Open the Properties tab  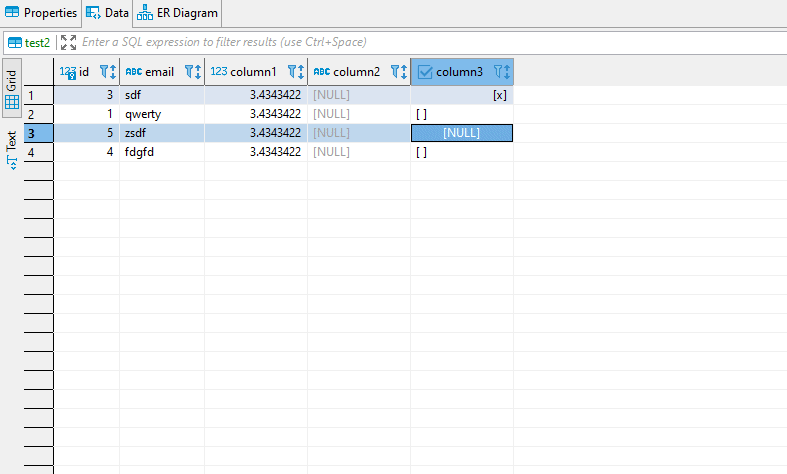point(41,13)
